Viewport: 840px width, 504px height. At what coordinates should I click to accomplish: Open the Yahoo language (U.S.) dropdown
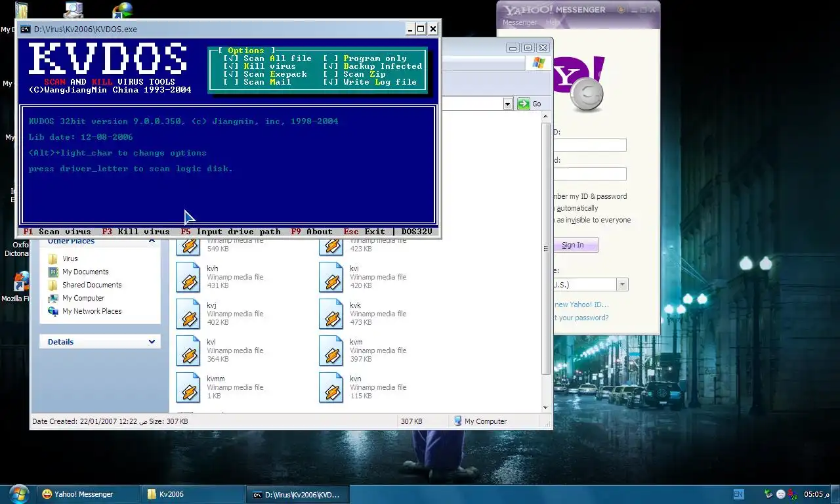(x=622, y=285)
